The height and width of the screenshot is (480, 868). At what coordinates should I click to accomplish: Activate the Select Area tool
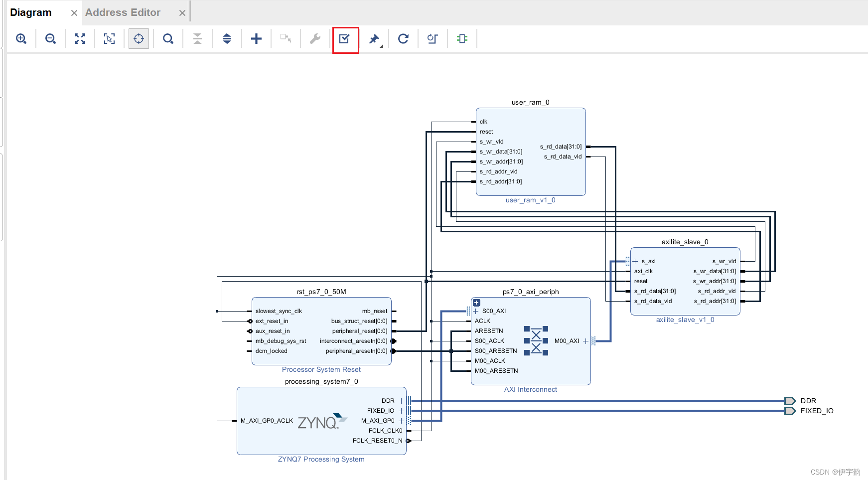(109, 39)
